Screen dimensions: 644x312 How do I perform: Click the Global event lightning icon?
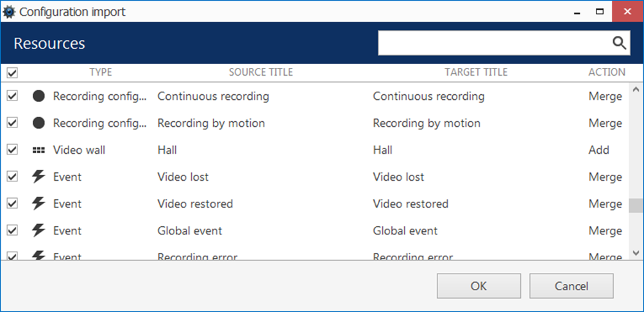pyautogui.click(x=39, y=231)
